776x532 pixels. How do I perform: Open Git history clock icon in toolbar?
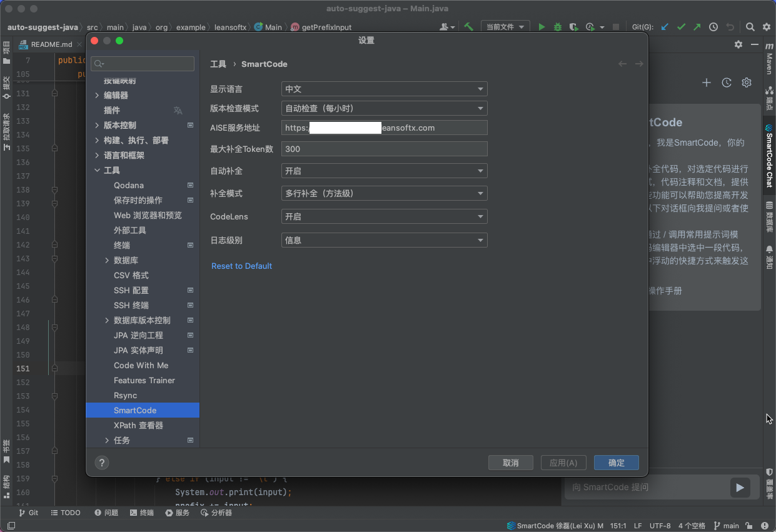pyautogui.click(x=713, y=27)
